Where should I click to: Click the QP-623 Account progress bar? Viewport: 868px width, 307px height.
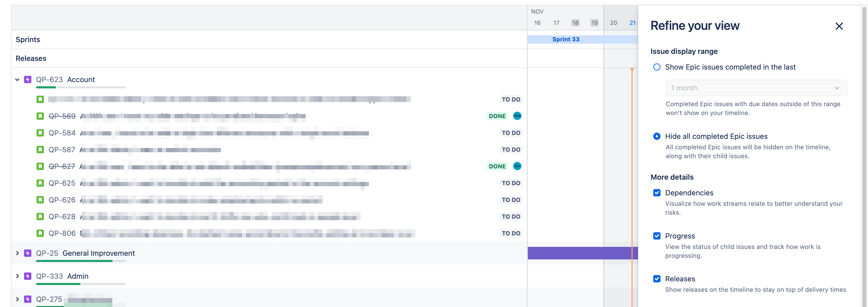(x=81, y=87)
